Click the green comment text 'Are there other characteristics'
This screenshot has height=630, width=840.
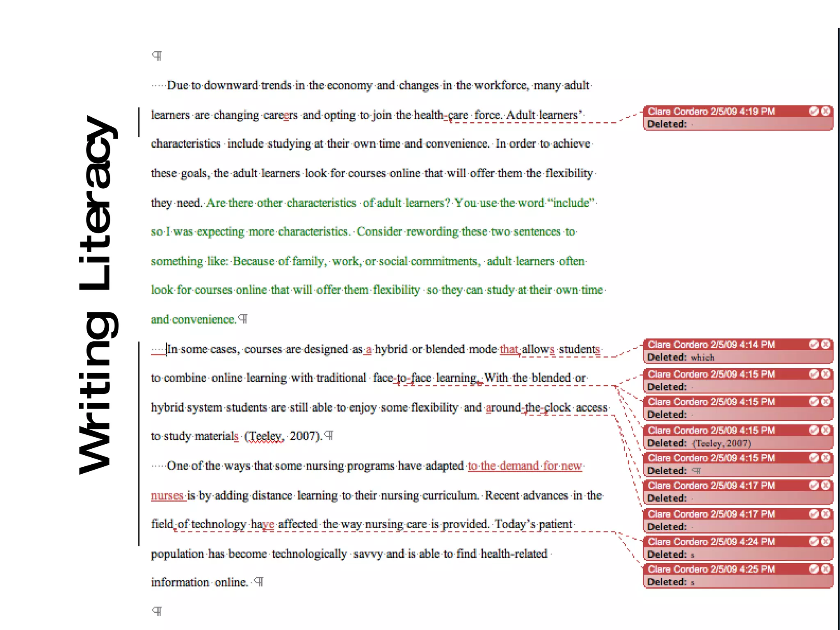pyautogui.click(x=281, y=203)
